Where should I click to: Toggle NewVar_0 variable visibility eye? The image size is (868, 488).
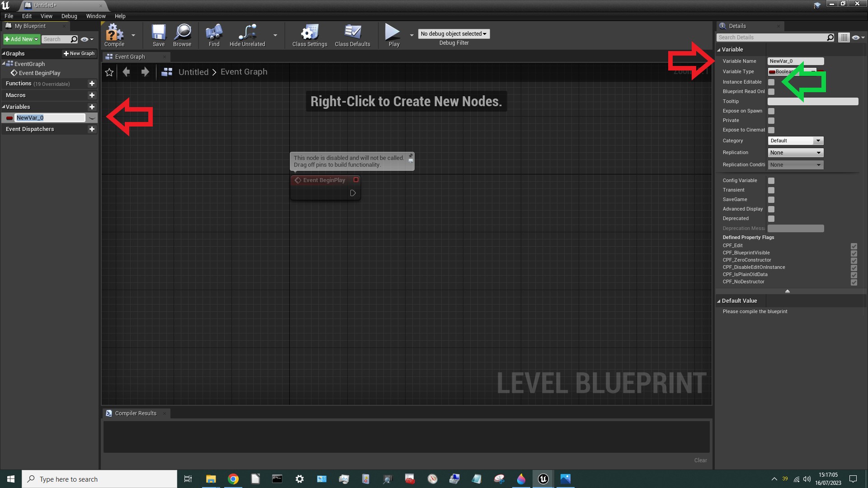pyautogui.click(x=92, y=118)
